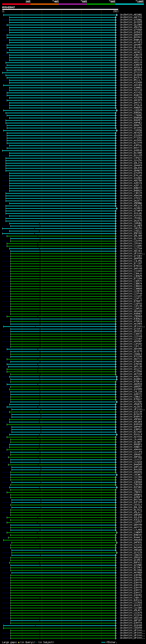
Task: Click label UniRef100_Q4FN31
Action: pos(131,543)
